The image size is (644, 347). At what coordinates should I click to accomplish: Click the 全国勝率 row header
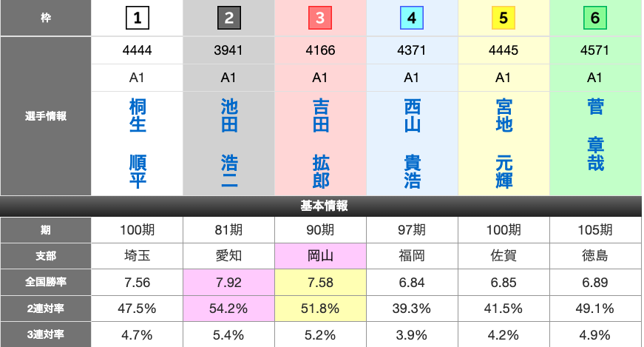click(46, 281)
